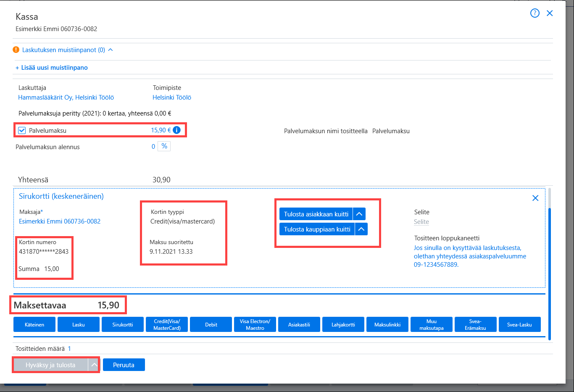Select Sirukortti payment method
This screenshot has height=392, width=574.
click(123, 324)
